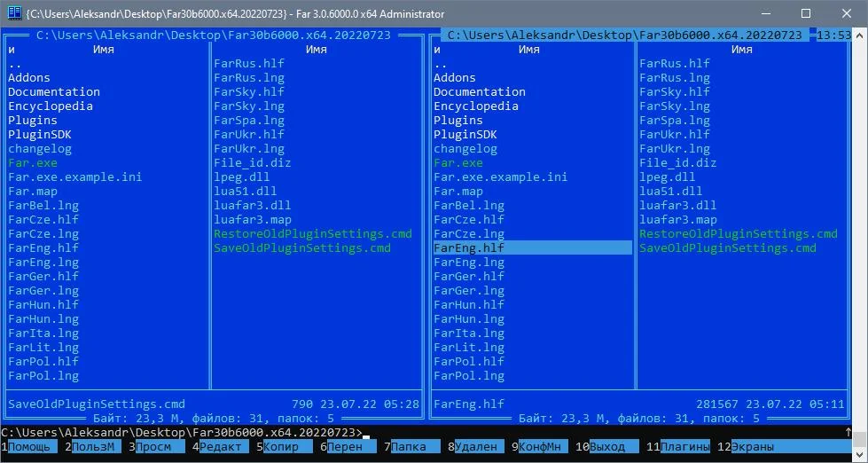Click the 6 Перен move button
The height and width of the screenshot is (463, 868).
345,447
